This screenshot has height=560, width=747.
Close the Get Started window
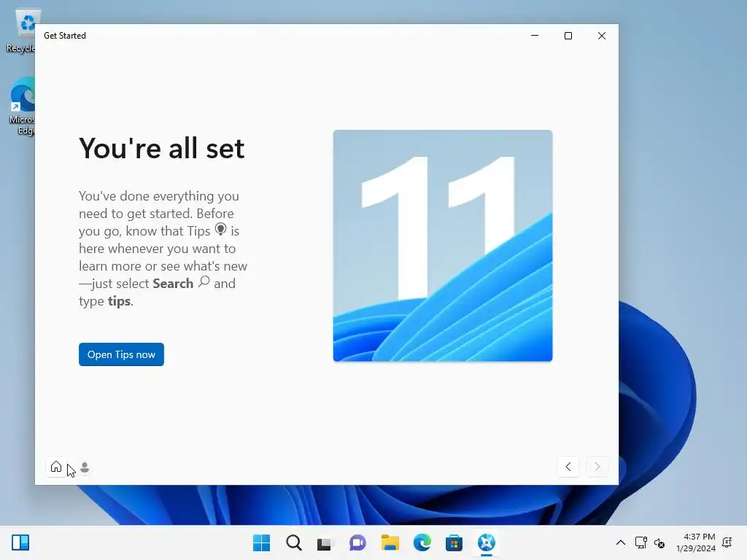[x=602, y=36]
